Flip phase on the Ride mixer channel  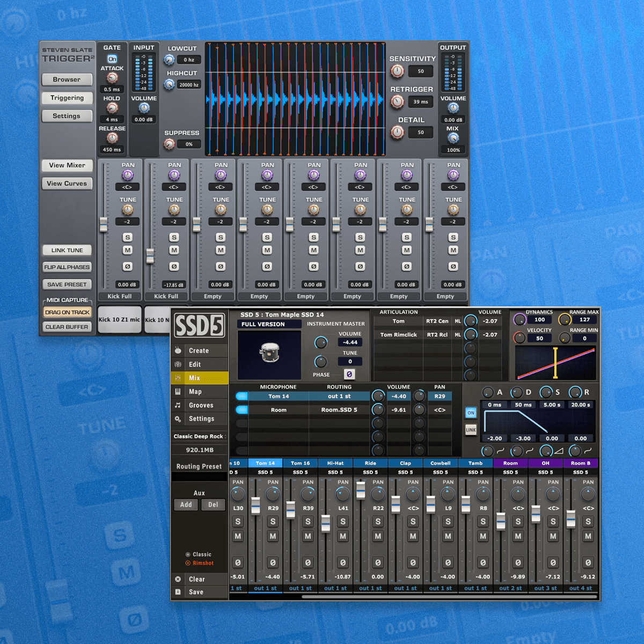378,562
